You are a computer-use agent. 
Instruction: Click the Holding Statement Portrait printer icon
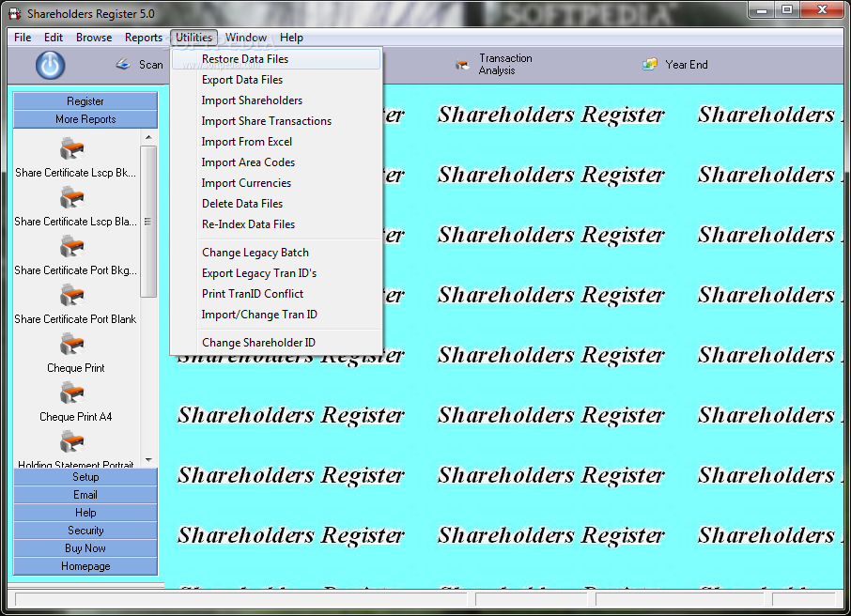pyautogui.click(x=72, y=441)
